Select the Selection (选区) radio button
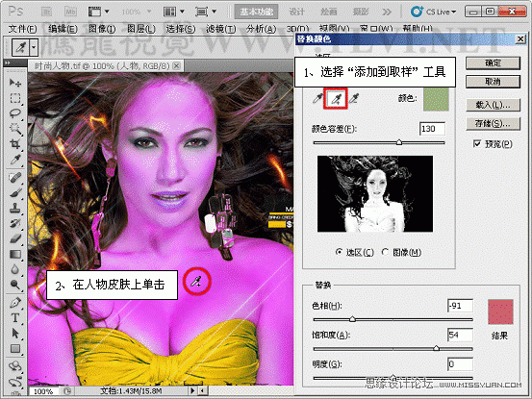The width and height of the screenshot is (532, 399). 339,252
